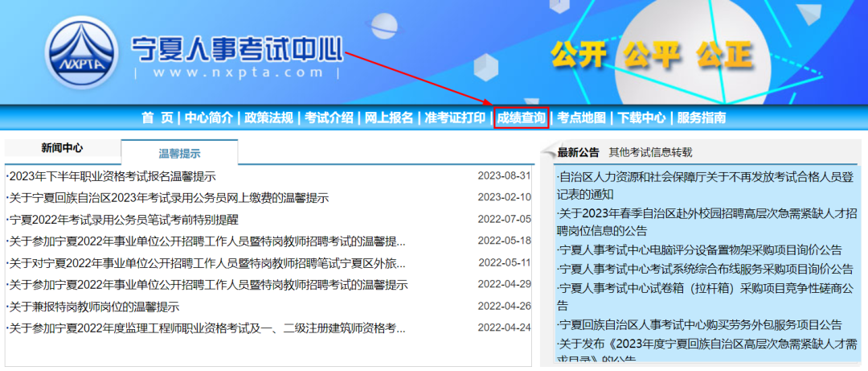Click the 宁夏人事考试中心 site title
Screen dimensions: 868x371
point(237,49)
